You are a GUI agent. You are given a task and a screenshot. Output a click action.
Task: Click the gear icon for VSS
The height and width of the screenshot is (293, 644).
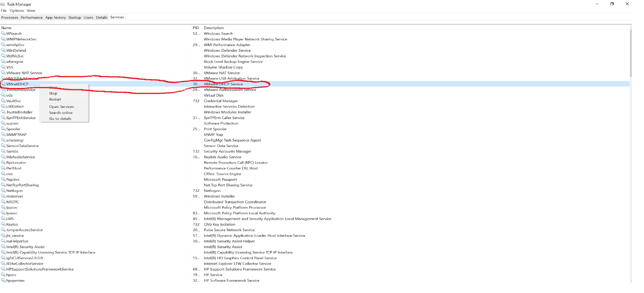(x=3, y=67)
